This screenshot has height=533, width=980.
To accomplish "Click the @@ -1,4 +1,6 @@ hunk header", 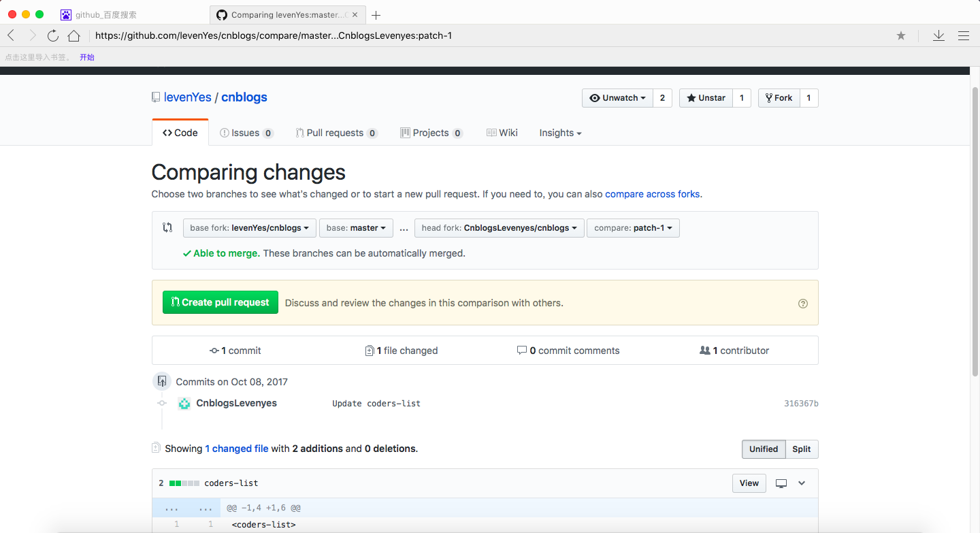I will 263,508.
